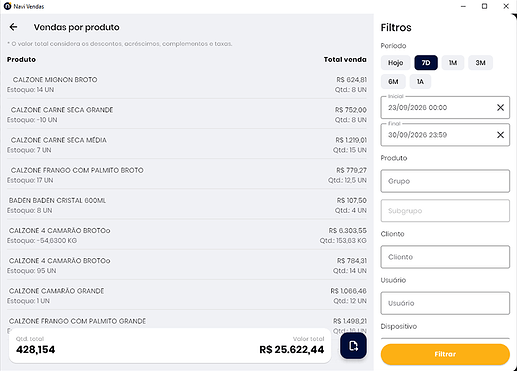Screen dimensions: 517x371
Task: Click the Dispositivo section label
Action: (x=399, y=326)
